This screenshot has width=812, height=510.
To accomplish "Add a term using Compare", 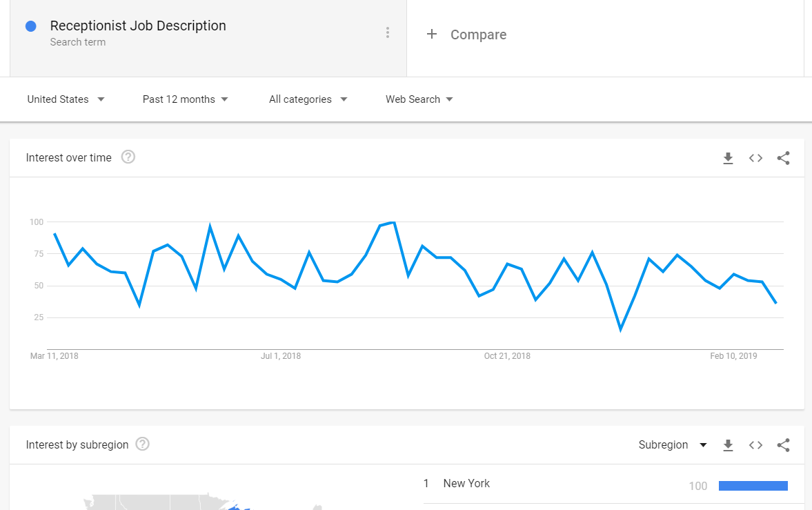I will pyautogui.click(x=478, y=35).
